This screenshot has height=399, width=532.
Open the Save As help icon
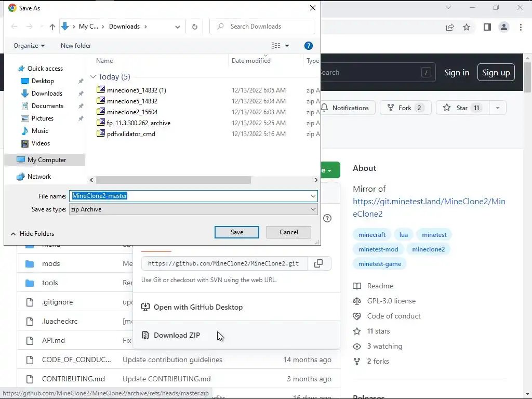tap(308, 46)
